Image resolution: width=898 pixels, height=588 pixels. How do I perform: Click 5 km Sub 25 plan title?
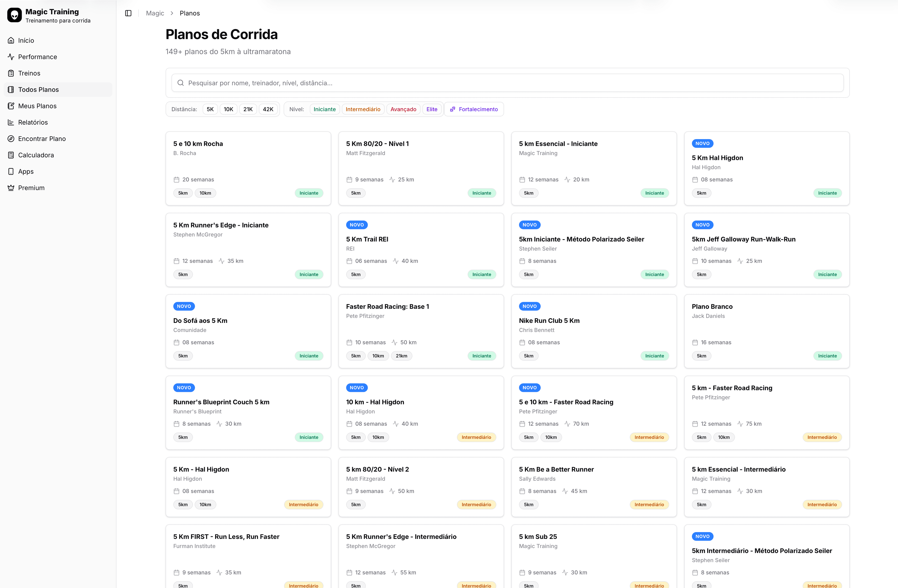(538, 537)
